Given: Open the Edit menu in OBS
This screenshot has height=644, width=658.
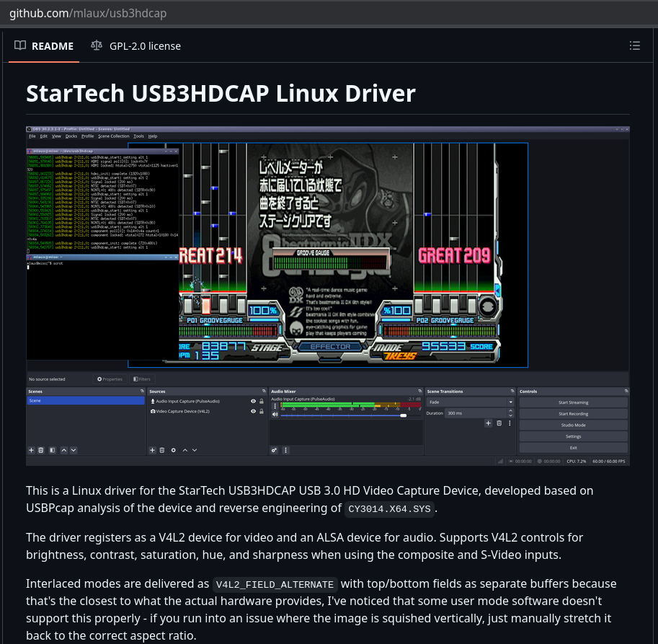Looking at the screenshot, I should point(44,136).
